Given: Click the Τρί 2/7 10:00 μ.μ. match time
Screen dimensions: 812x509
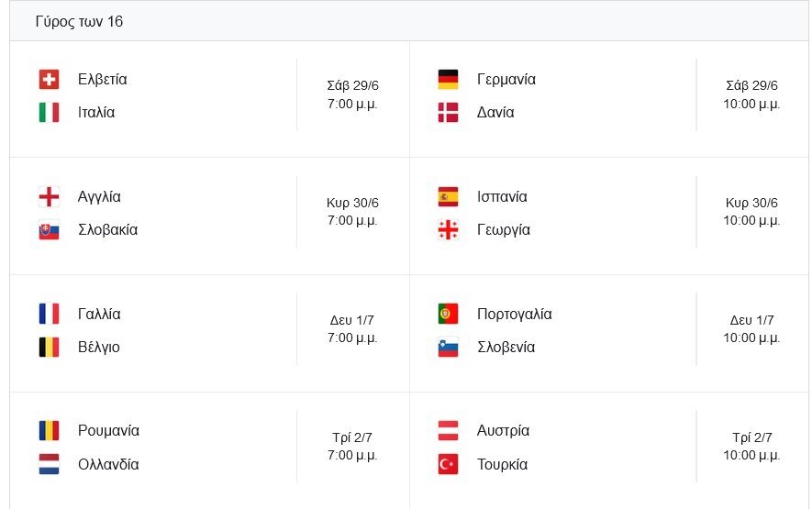Looking at the screenshot, I should 751,447.
